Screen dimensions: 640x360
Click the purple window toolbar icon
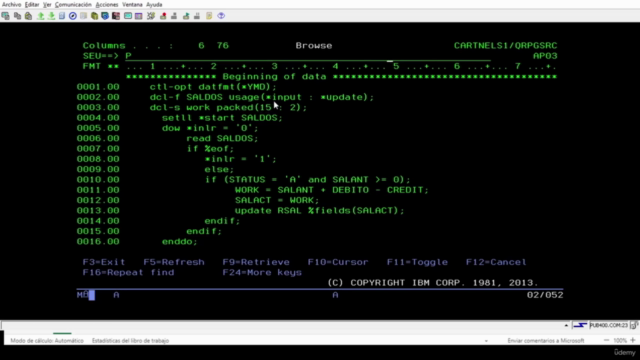[x=138, y=16]
